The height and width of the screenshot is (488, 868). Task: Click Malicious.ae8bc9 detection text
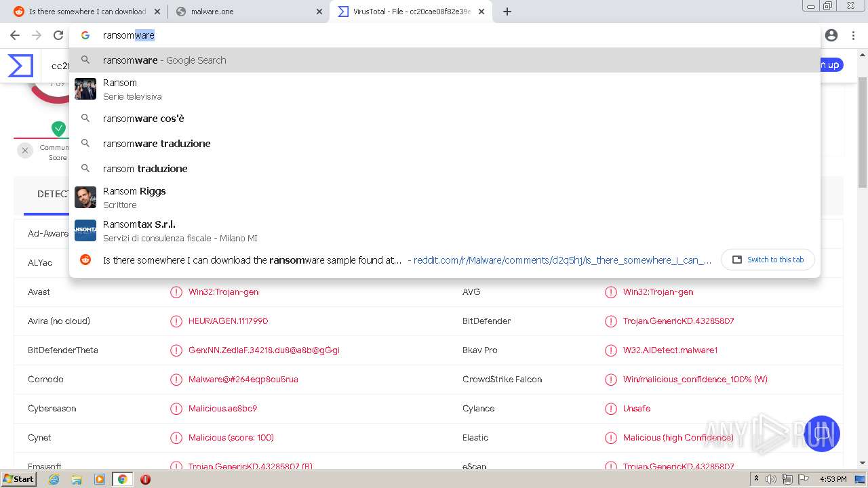(222, 409)
